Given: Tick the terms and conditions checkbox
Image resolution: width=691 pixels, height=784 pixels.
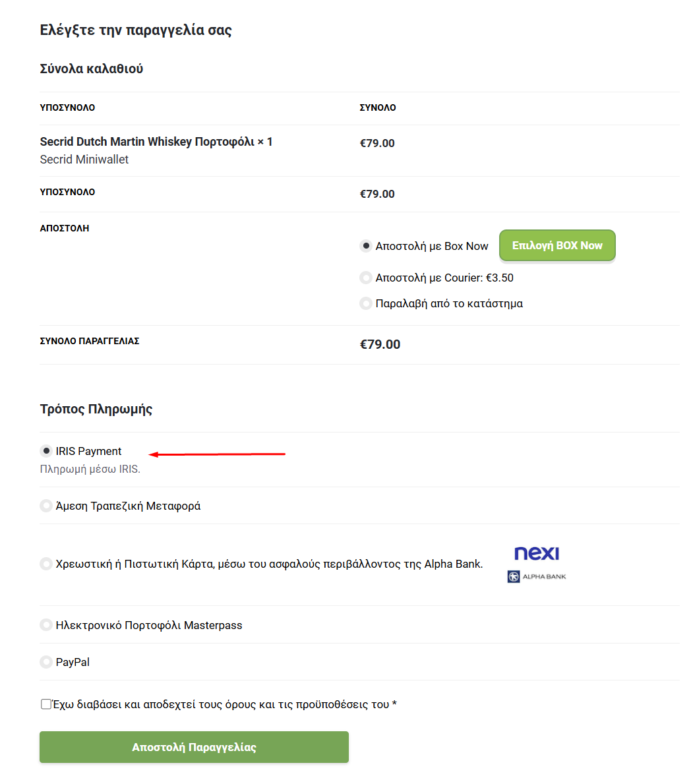Looking at the screenshot, I should click(46, 704).
